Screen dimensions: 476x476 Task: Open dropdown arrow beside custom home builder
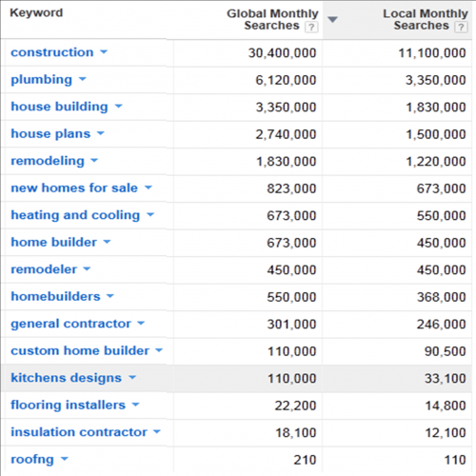coord(159,350)
